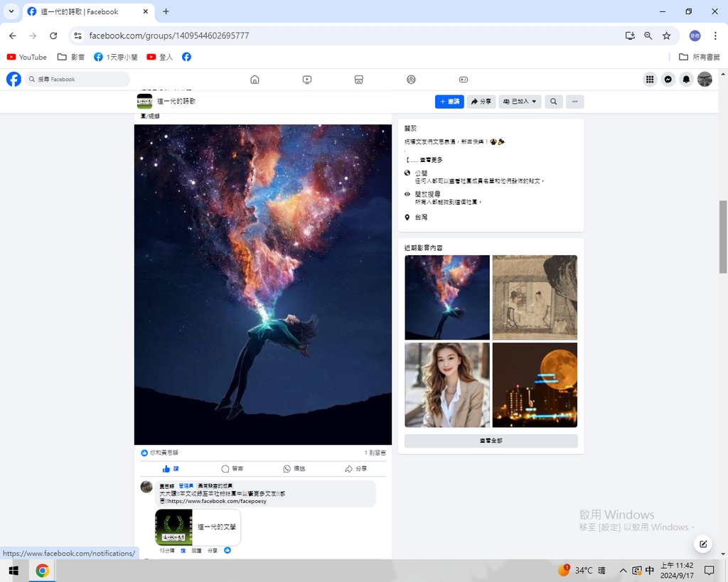This screenshot has height=582, width=728.
Task: Toggle Like (讚) on the nebula post
Action: tap(171, 469)
